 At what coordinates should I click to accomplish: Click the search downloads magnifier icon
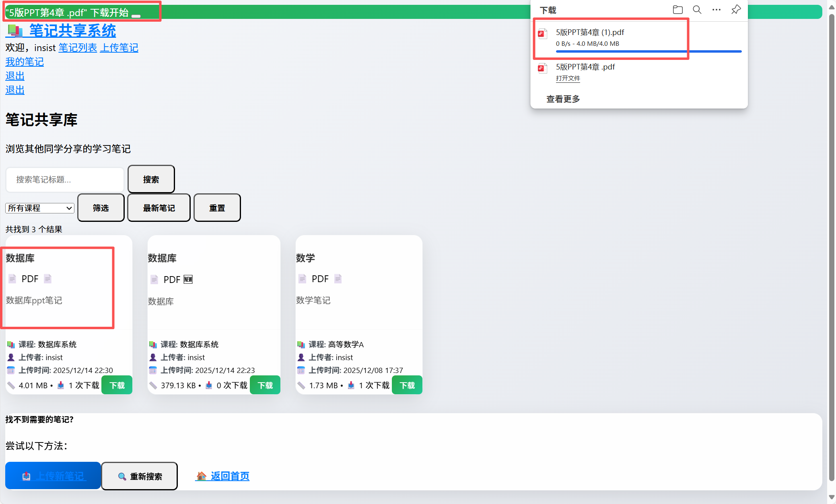[x=697, y=10]
